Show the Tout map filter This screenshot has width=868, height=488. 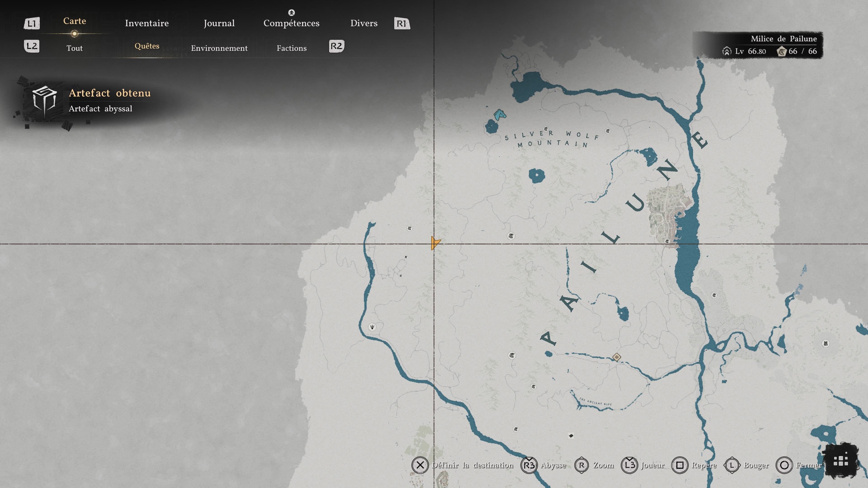pyautogui.click(x=74, y=48)
